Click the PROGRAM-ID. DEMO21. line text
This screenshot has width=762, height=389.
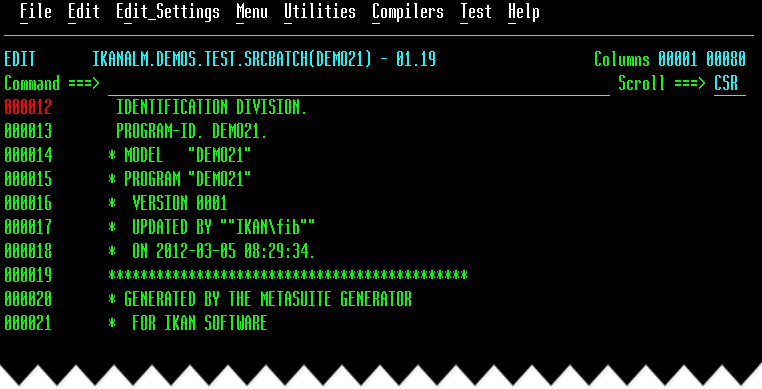coord(192,131)
